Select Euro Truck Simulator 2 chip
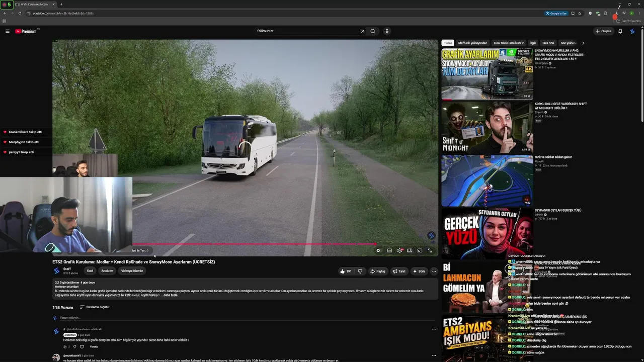Screen dimensions: 644x362 (x=509, y=43)
